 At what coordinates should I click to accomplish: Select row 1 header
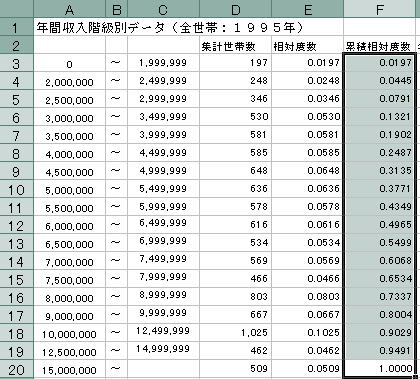[16, 27]
